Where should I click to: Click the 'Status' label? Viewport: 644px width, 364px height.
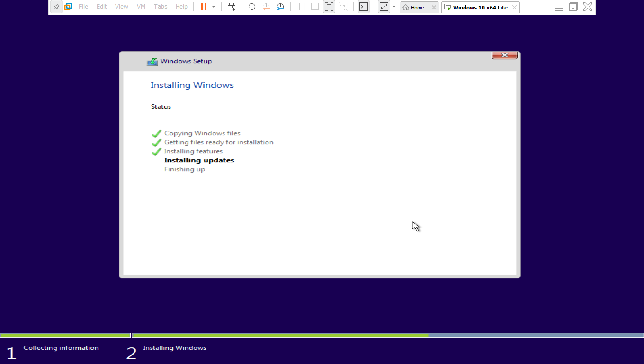tap(161, 107)
